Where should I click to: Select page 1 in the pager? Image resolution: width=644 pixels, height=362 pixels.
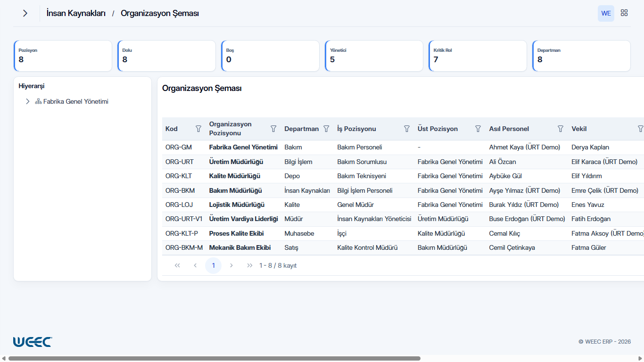pos(213,265)
